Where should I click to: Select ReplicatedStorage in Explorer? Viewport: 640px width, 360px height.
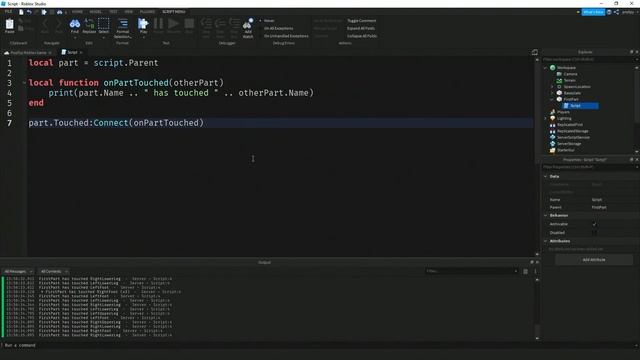569,131
